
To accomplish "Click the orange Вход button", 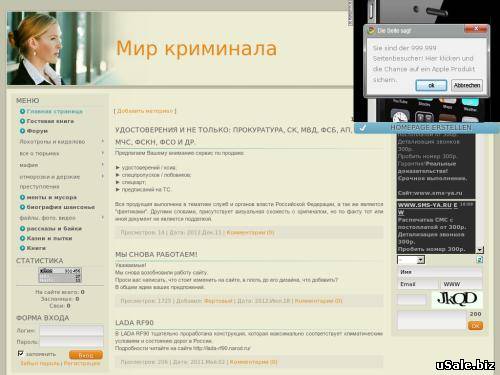I will click(86, 355).
